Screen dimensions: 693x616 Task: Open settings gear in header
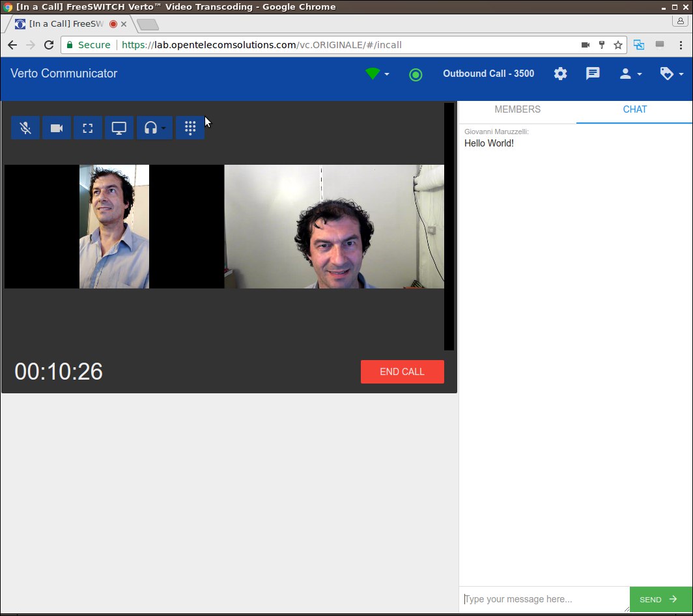(560, 74)
